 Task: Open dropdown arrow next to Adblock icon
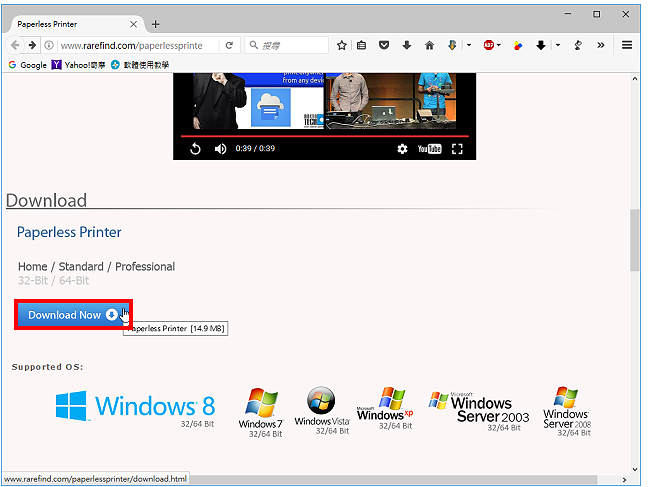tap(499, 45)
